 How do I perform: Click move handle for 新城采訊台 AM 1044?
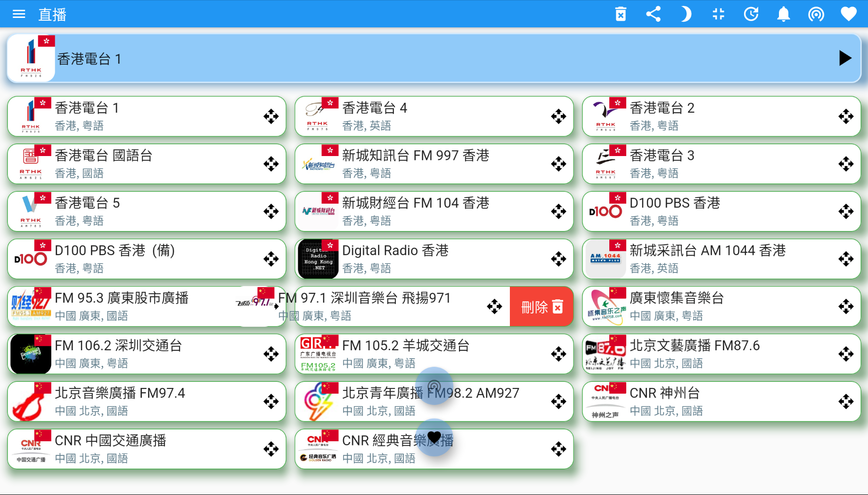(846, 259)
